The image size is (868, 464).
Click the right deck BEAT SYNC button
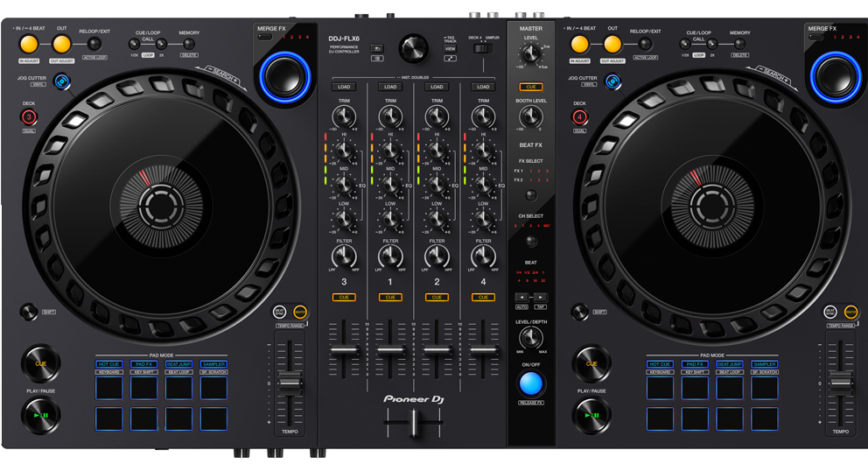[x=830, y=313]
